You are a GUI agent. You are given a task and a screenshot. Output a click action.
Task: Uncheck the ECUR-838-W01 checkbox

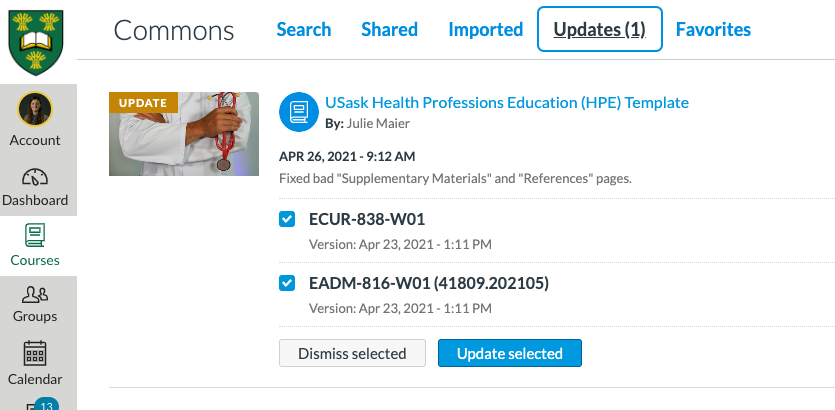[x=287, y=219]
